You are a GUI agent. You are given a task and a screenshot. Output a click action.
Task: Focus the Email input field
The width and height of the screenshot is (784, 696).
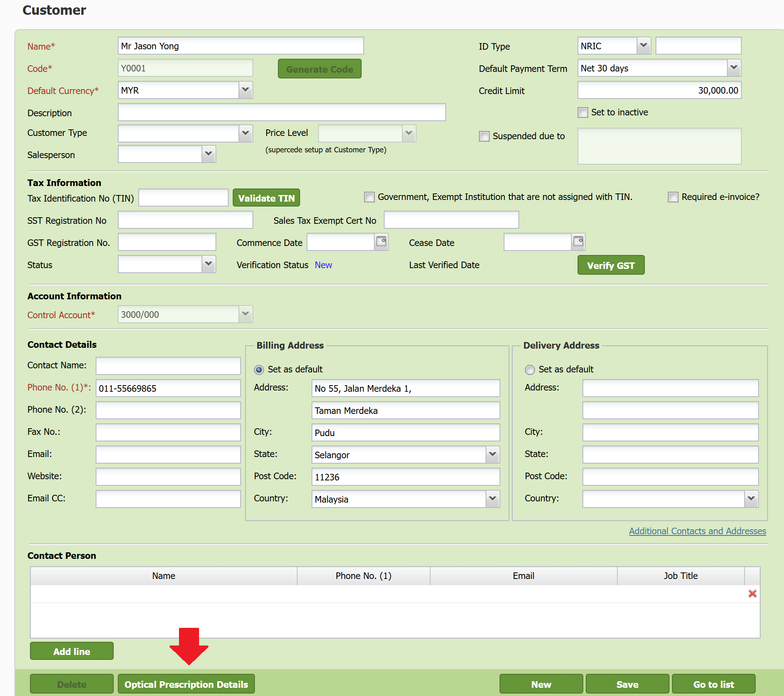coord(168,454)
